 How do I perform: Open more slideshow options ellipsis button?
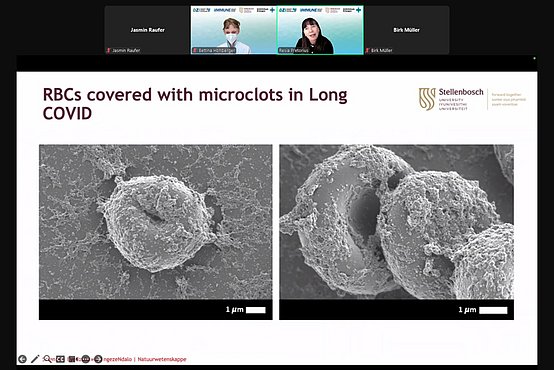86,359
